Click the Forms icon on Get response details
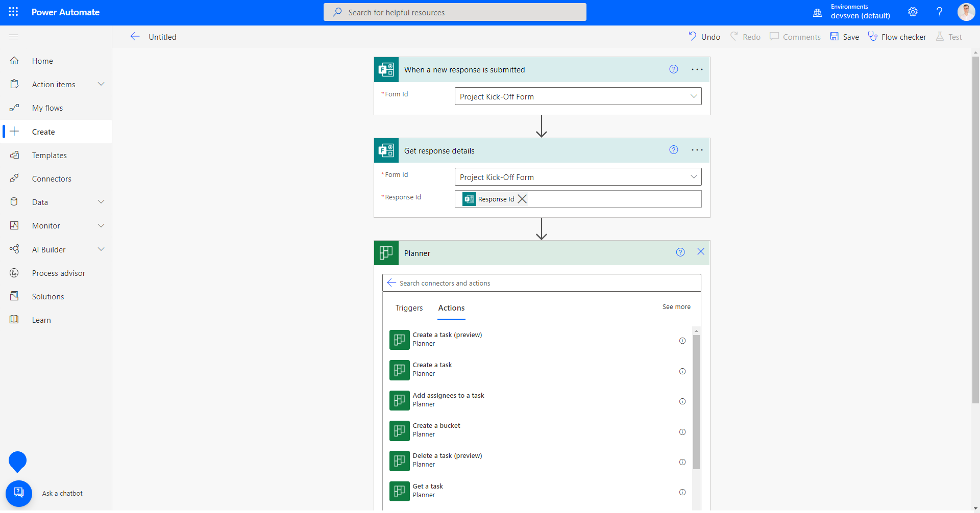This screenshot has height=513, width=980. click(x=386, y=150)
